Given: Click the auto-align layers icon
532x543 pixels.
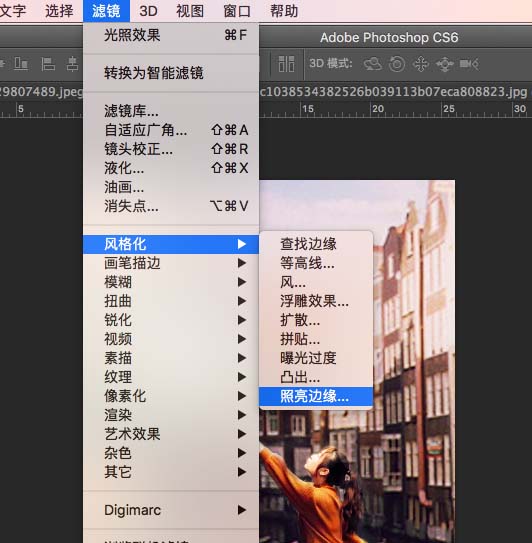Looking at the screenshot, I should click(x=286, y=64).
